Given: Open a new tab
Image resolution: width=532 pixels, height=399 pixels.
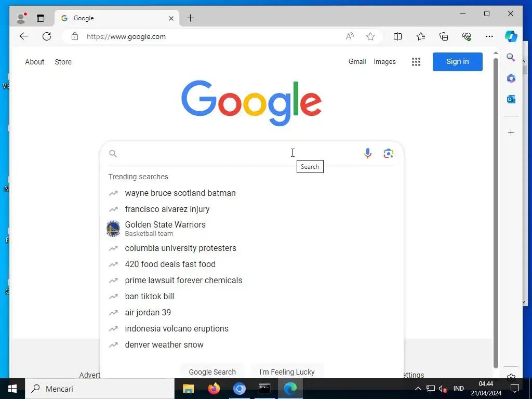Looking at the screenshot, I should pos(190,18).
